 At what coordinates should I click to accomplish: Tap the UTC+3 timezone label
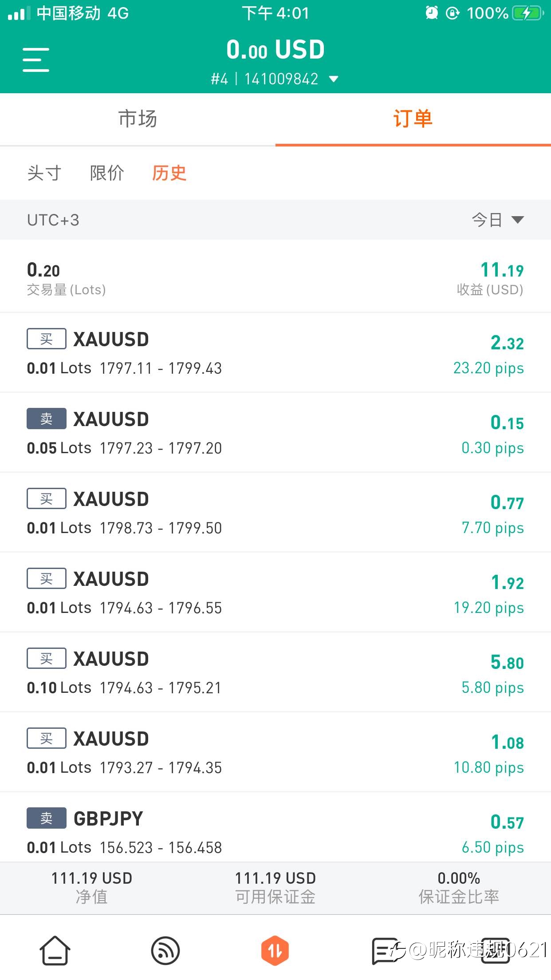click(53, 220)
